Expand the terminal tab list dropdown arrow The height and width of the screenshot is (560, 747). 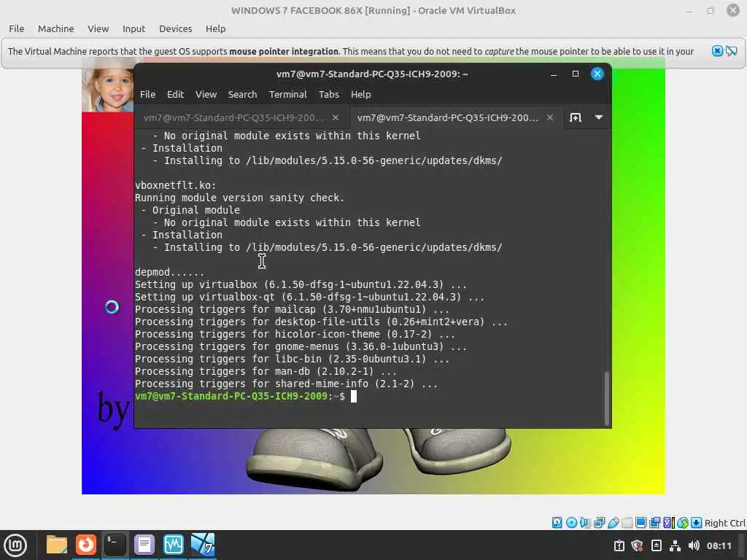[599, 117]
